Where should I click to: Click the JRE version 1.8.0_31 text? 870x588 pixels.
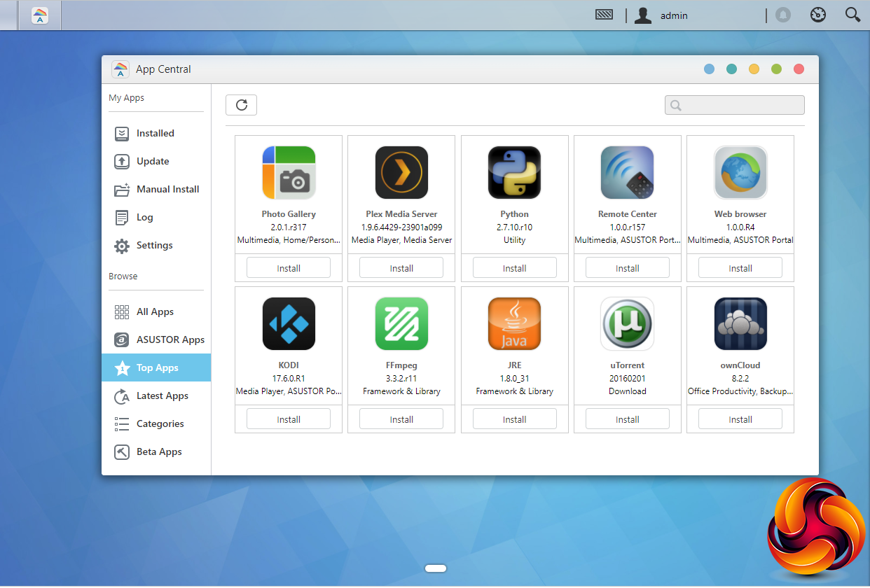coord(514,378)
